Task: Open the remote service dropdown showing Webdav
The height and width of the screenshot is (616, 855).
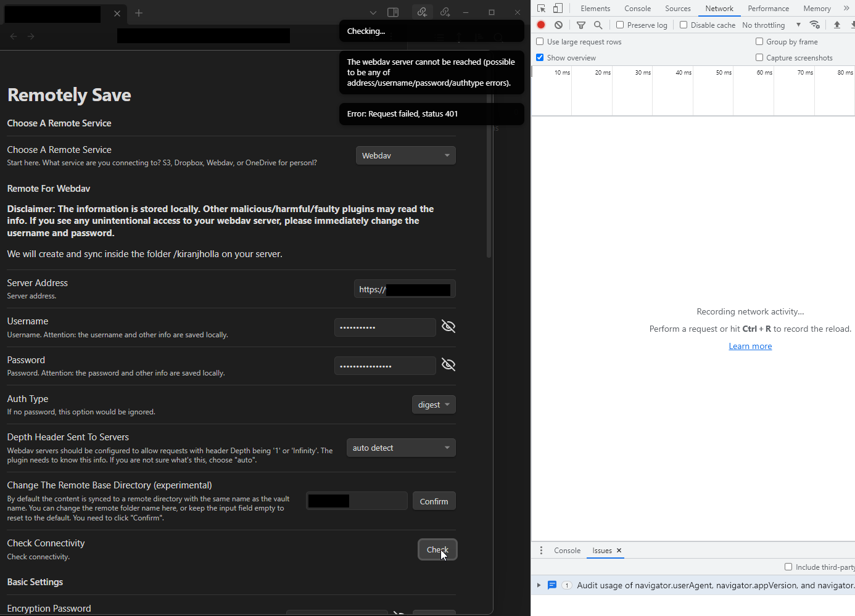Action: pos(405,155)
